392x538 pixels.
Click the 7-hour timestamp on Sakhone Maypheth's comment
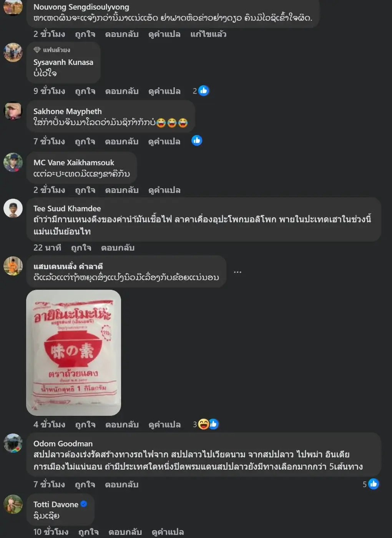click(x=49, y=141)
